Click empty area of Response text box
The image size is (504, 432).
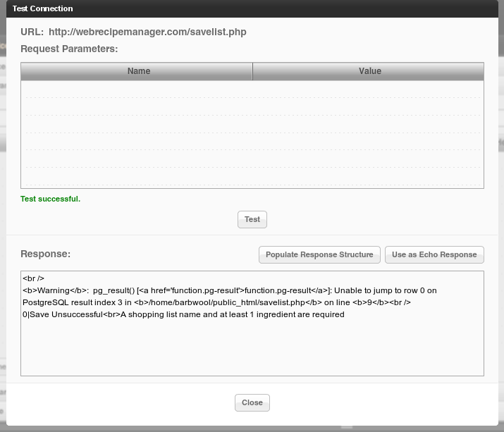pos(252,349)
